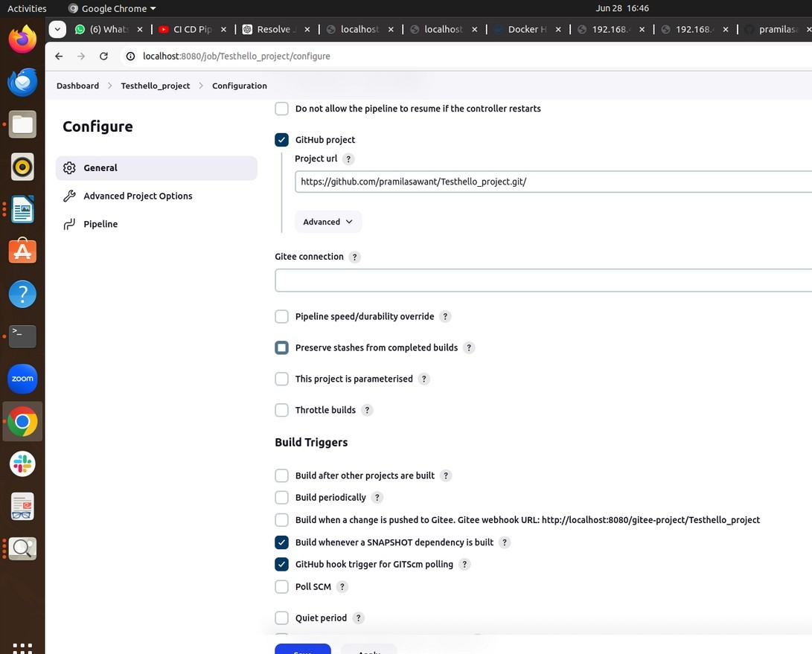This screenshot has height=654, width=812.
Task: Open help for Project url field
Action: 348,159
